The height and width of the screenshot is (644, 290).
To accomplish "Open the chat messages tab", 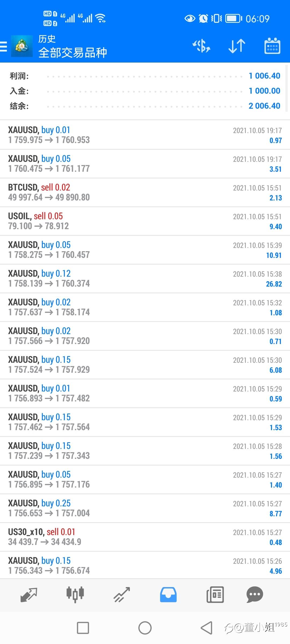I will [255, 595].
